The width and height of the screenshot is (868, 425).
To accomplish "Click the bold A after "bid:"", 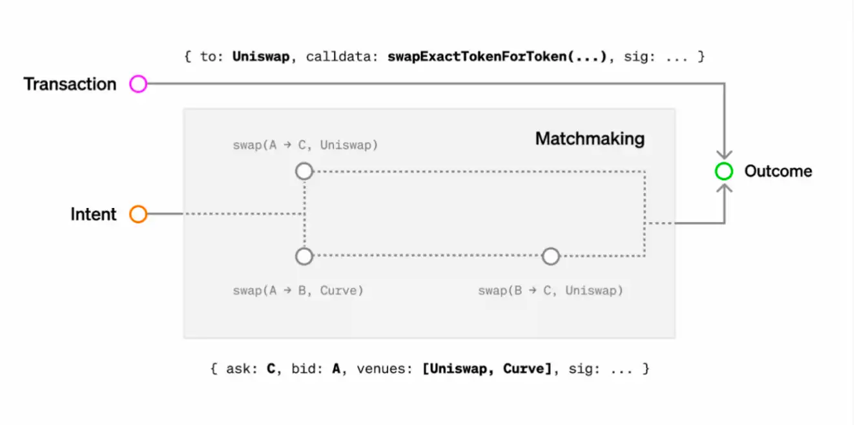I will coord(336,369).
